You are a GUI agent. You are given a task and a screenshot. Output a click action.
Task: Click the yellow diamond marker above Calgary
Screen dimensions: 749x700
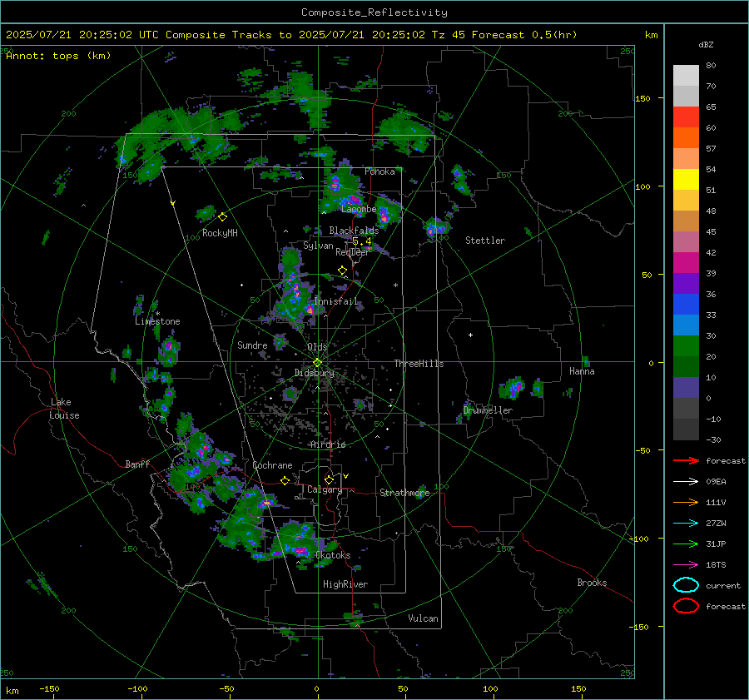tap(329, 479)
